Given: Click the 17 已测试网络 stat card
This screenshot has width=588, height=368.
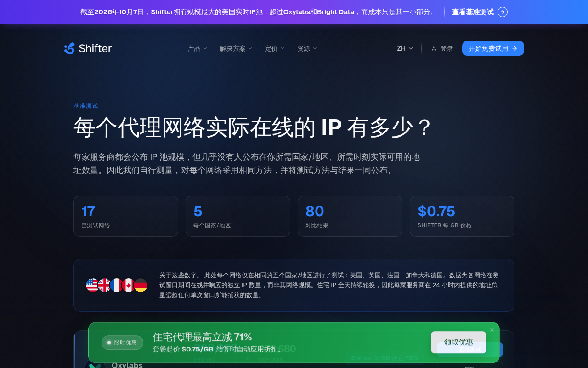Looking at the screenshot, I should point(126,216).
